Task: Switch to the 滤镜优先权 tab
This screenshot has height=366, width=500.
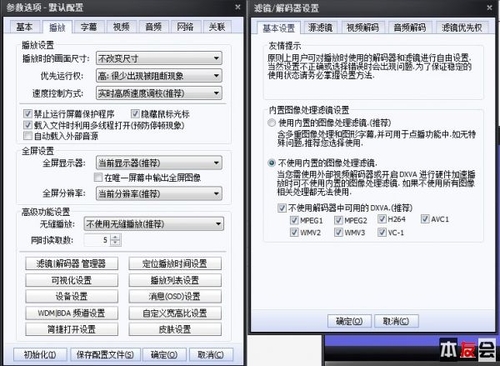Action: coord(462,27)
